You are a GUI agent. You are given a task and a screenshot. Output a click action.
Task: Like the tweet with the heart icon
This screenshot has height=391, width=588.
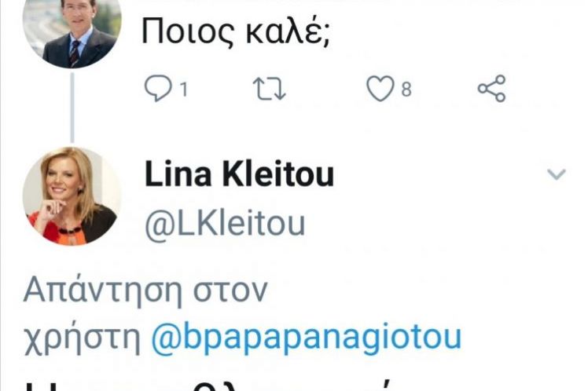(380, 90)
